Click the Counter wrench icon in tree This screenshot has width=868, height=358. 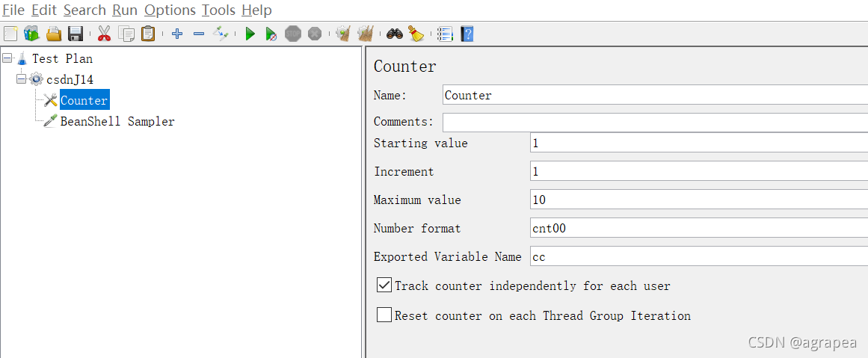click(50, 100)
